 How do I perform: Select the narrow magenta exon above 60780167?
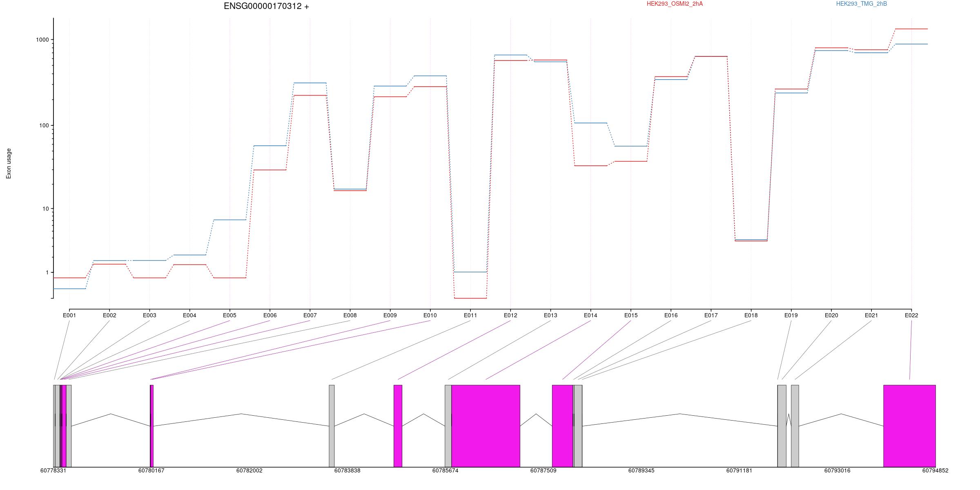point(152,426)
